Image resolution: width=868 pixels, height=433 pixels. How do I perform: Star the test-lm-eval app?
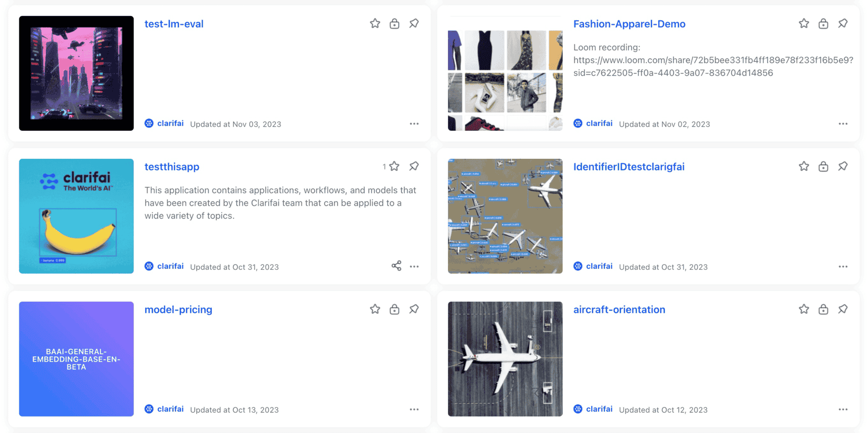[x=375, y=23]
